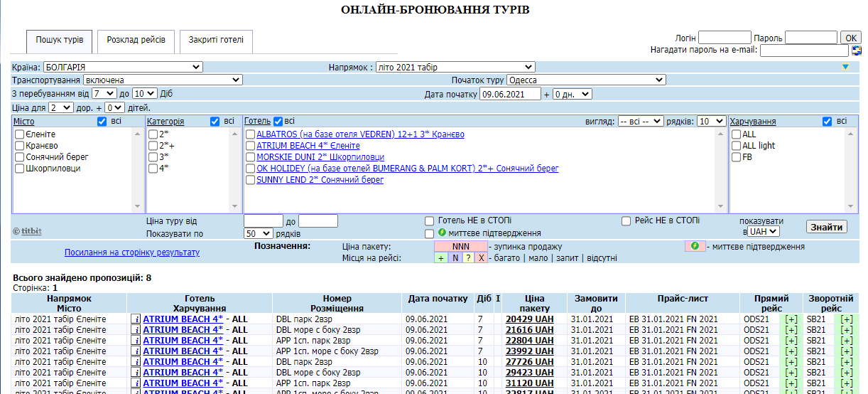Switch to the Розклад рейсів tab
Viewport: 868px width, 394px height.
[136, 40]
